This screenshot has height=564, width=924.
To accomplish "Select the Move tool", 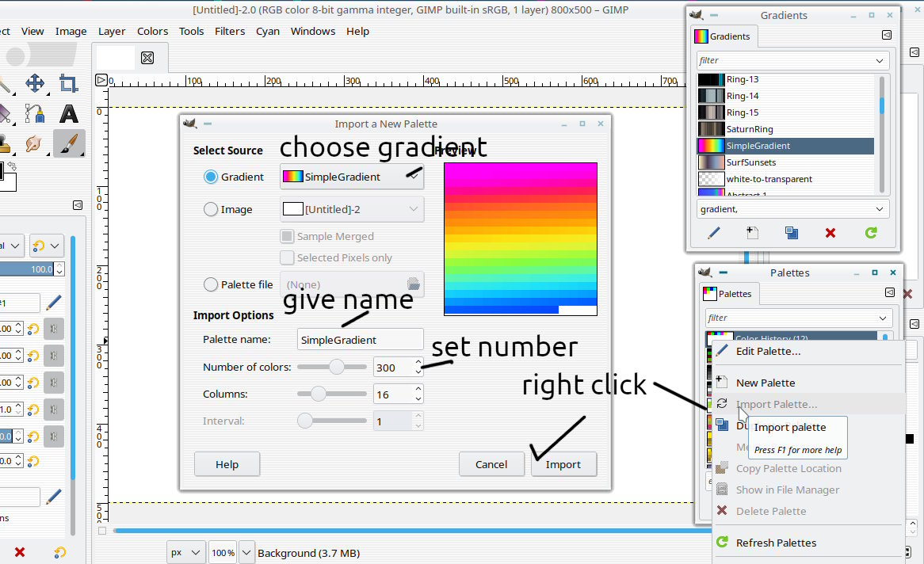I will click(35, 83).
